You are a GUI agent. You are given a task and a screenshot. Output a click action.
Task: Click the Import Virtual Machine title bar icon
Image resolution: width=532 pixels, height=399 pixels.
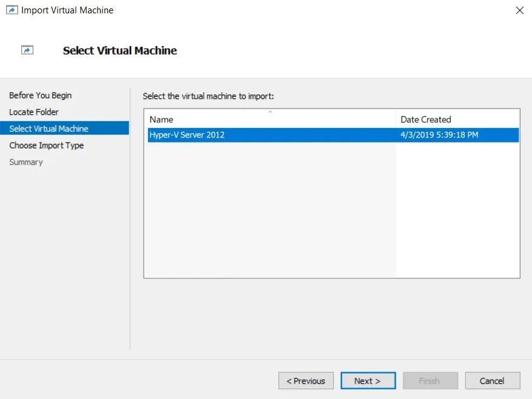[12, 10]
